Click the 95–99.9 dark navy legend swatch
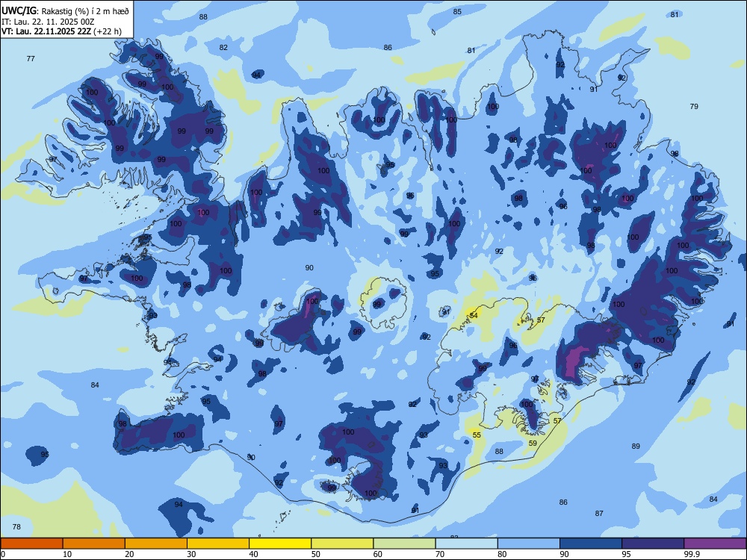This screenshot has height=560, width=747. point(653,544)
